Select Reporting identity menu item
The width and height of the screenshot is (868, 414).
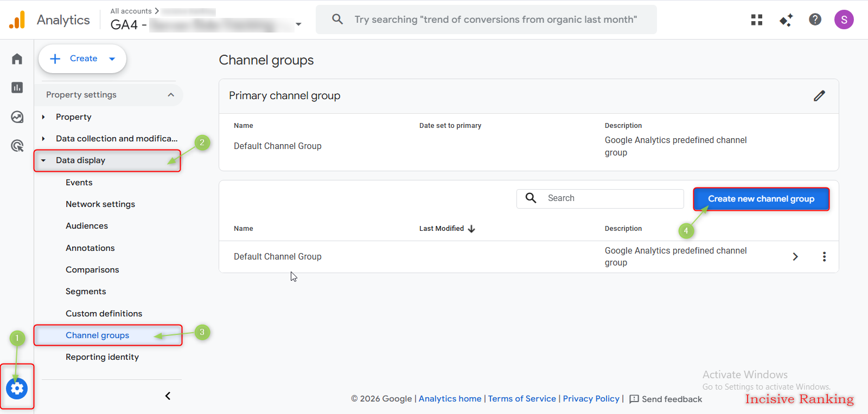pos(102,357)
